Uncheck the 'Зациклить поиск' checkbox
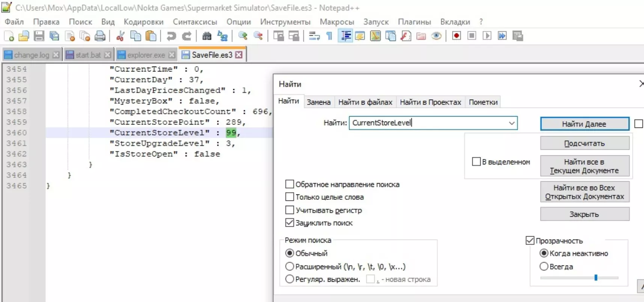 point(290,223)
